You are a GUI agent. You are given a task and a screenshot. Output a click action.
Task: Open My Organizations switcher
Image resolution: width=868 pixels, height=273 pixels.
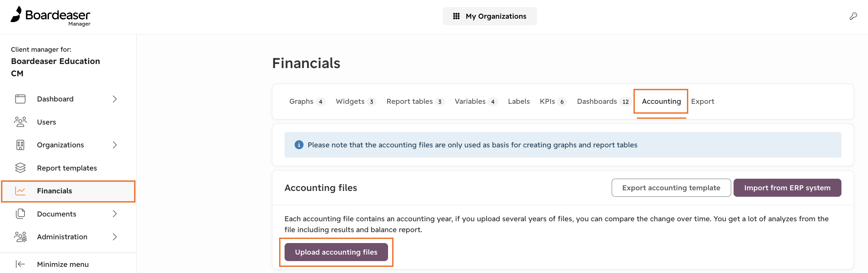[490, 16]
